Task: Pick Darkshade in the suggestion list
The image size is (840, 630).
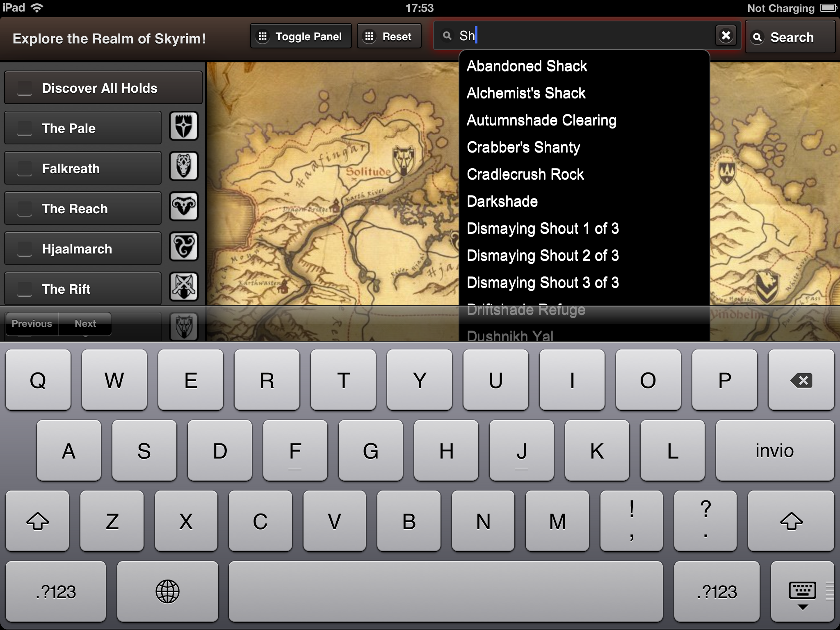Action: [584, 201]
